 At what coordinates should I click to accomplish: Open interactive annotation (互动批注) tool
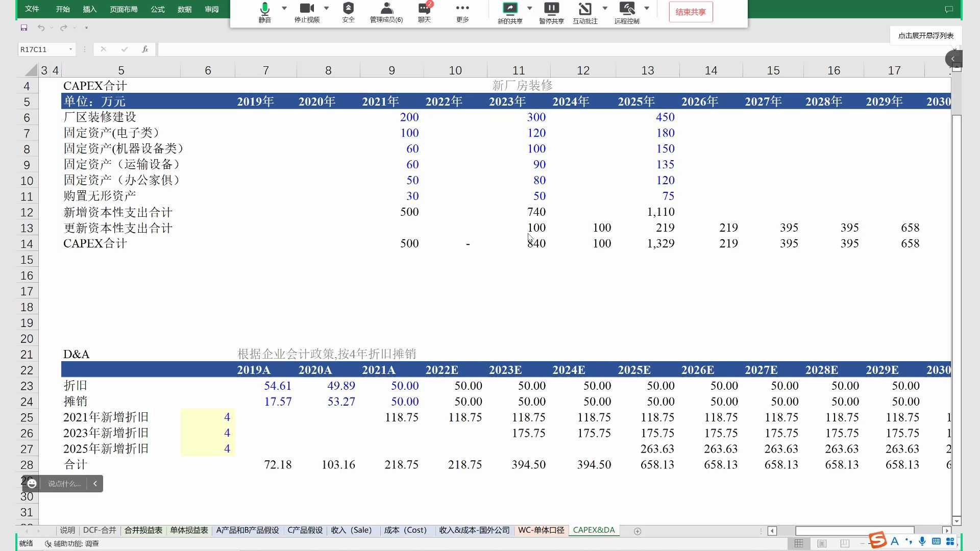coord(585,13)
